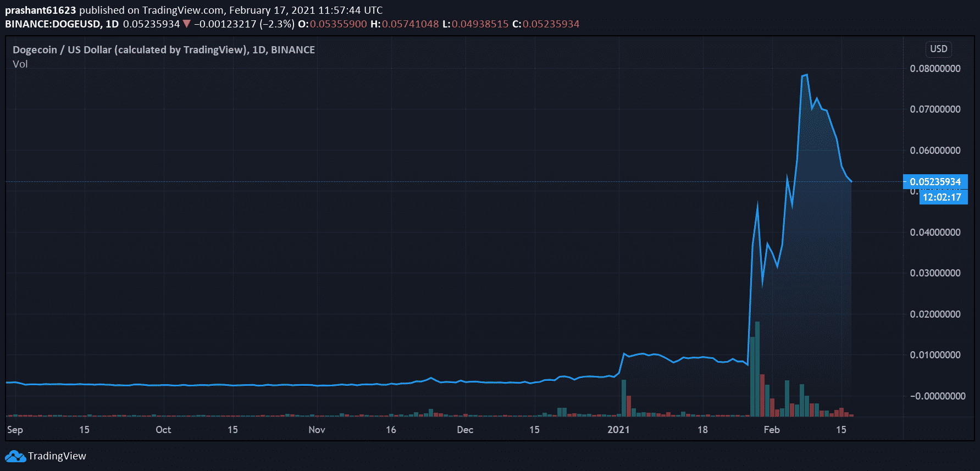Image resolution: width=980 pixels, height=471 pixels.
Task: Click the username prashant61623
Action: [x=41, y=10]
